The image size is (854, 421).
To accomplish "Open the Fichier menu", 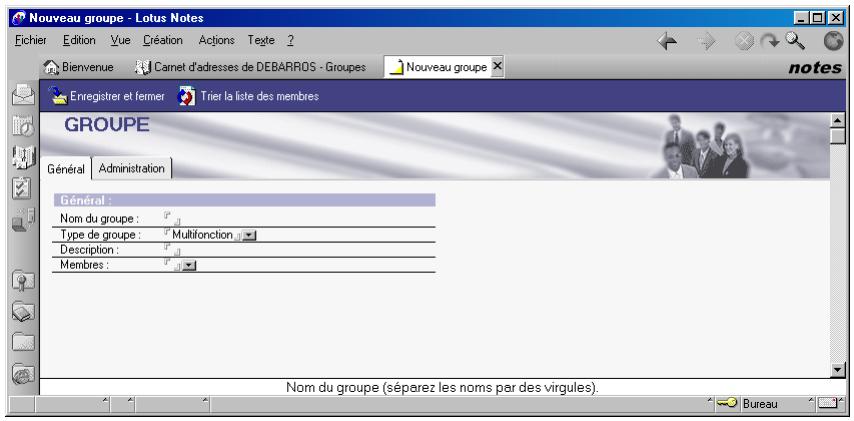I will click(x=30, y=40).
